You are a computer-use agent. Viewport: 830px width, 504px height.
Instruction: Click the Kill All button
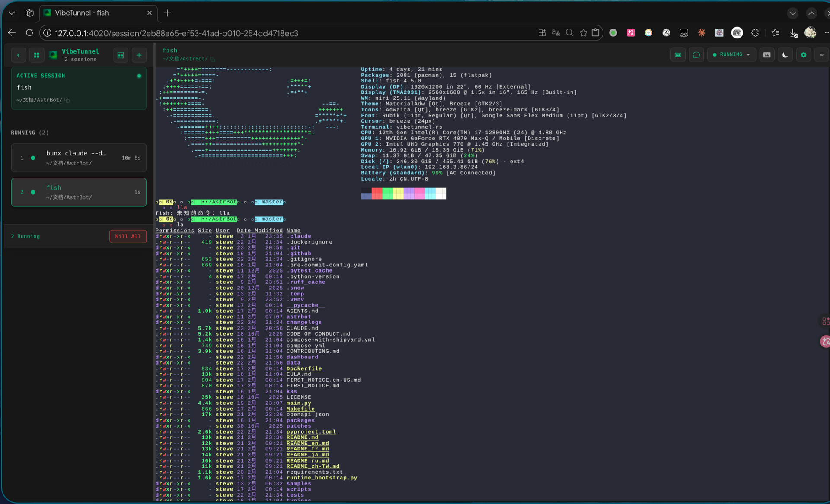[128, 236]
